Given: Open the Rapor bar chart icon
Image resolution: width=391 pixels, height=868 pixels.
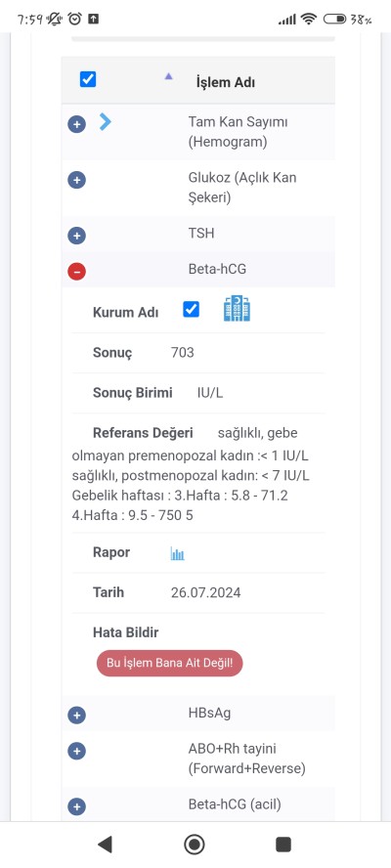Looking at the screenshot, I should (177, 553).
